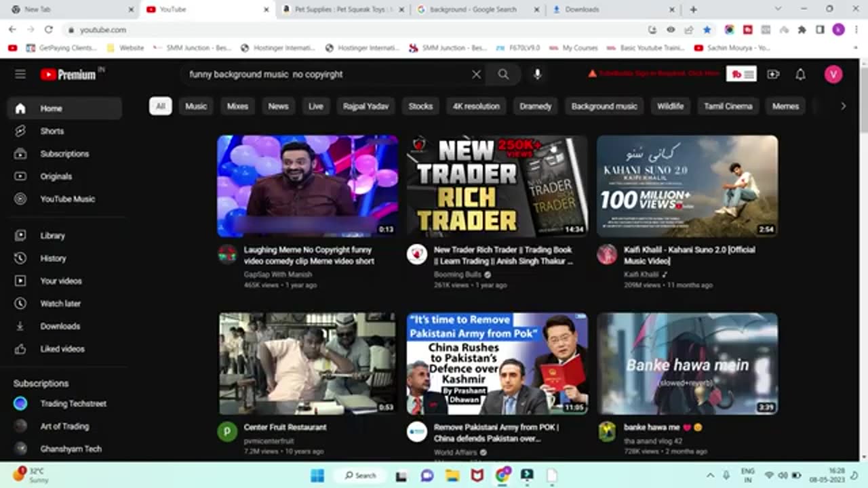The width and height of the screenshot is (868, 488).
Task: Play the Banke hawa mein thumbnail
Action: click(687, 363)
